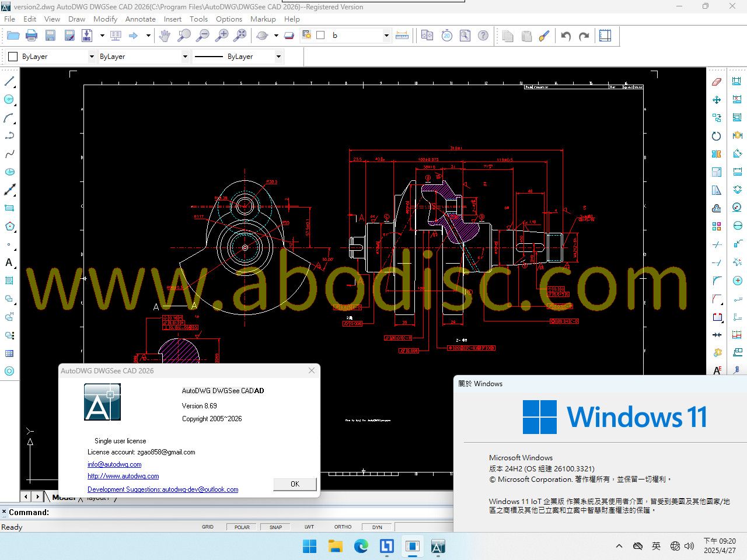The width and height of the screenshot is (747, 560).
Task: Toggle ORTHO mode in status bar
Action: click(x=343, y=527)
